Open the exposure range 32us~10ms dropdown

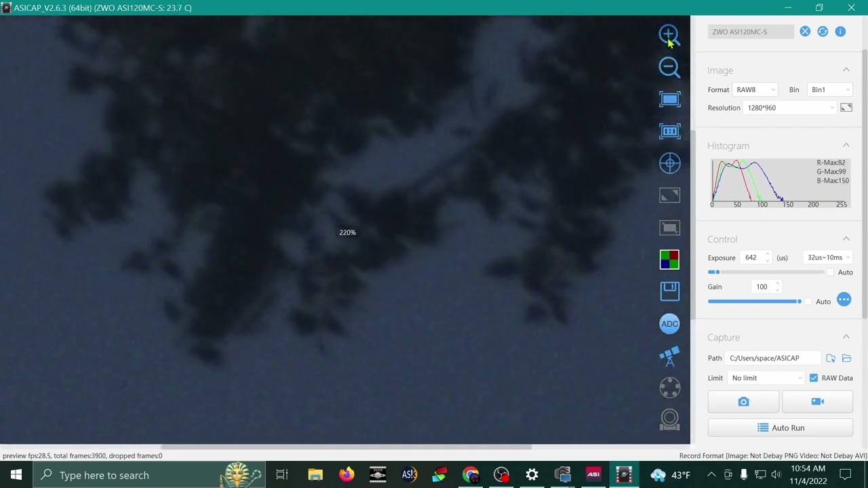pyautogui.click(x=828, y=258)
